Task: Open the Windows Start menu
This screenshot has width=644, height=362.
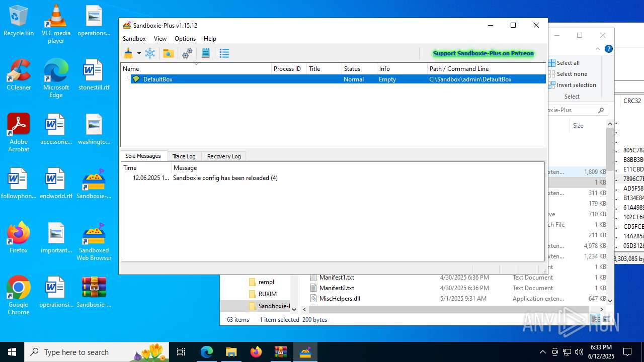Action: coord(12,352)
